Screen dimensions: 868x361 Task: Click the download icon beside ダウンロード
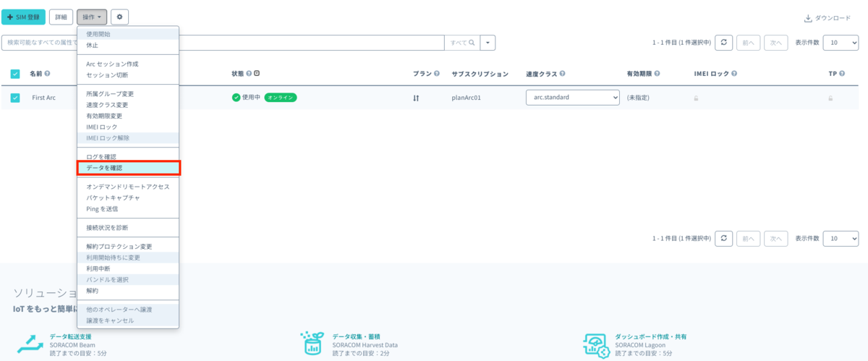tap(808, 18)
